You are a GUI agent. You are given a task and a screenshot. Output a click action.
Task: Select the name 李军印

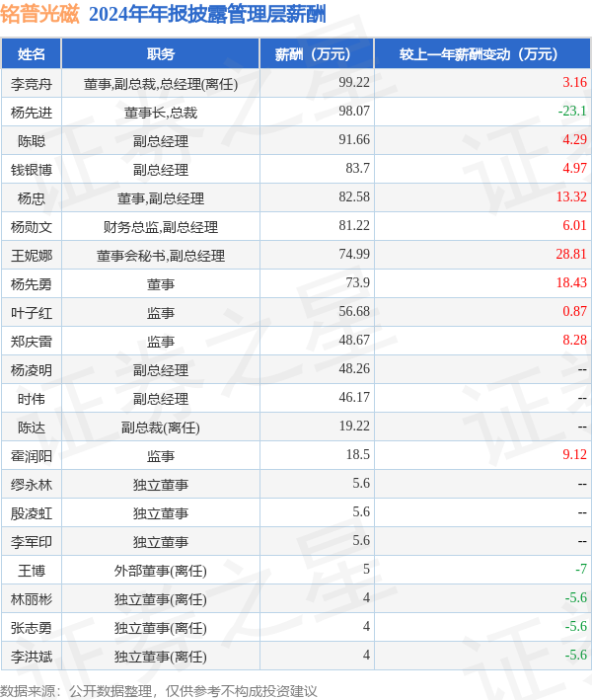pos(32,541)
